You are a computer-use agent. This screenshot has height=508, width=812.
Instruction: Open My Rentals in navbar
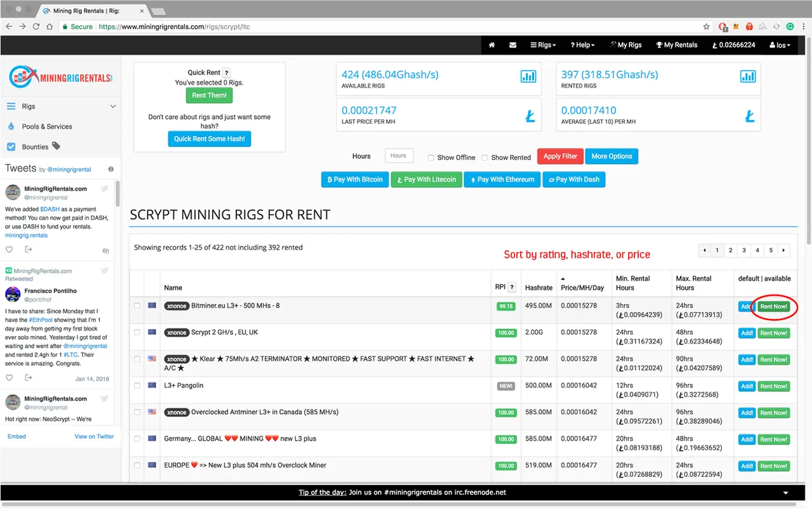676,45
